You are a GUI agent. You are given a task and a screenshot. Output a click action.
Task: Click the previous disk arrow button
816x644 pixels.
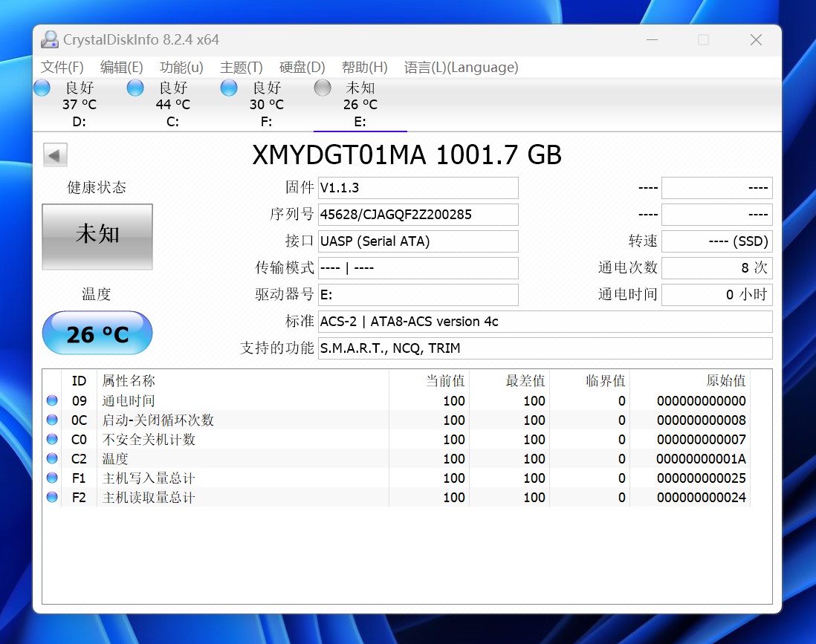click(56, 155)
